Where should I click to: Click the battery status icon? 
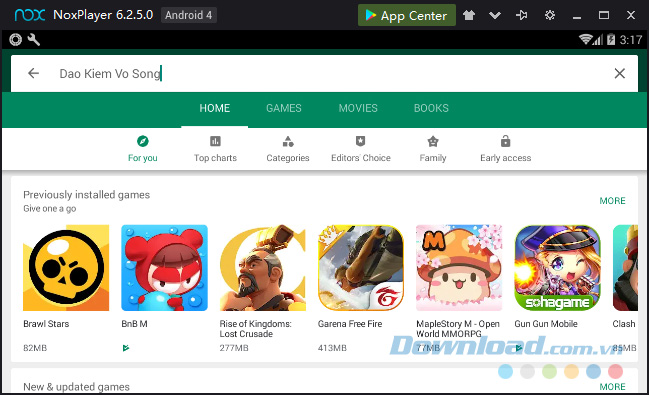(611, 40)
